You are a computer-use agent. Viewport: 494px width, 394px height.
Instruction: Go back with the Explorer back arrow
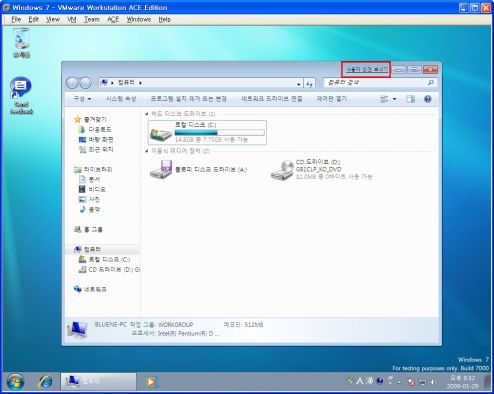tap(72, 83)
